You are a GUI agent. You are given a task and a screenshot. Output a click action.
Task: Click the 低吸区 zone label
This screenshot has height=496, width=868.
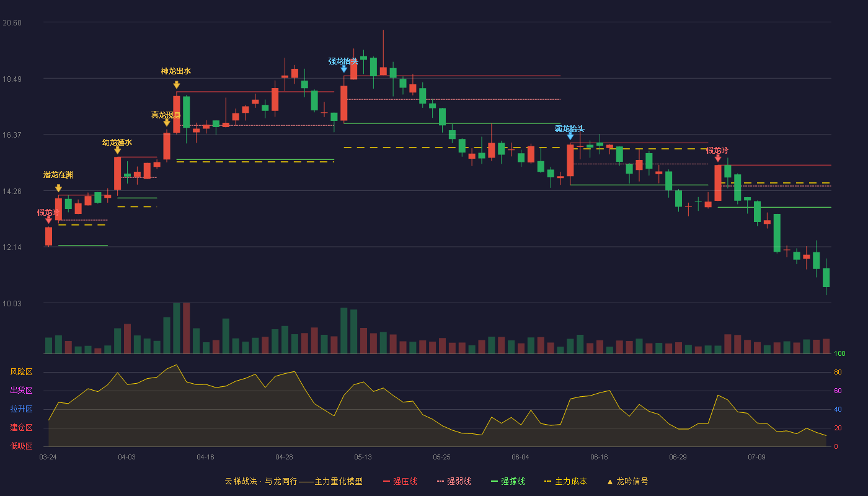(x=21, y=446)
